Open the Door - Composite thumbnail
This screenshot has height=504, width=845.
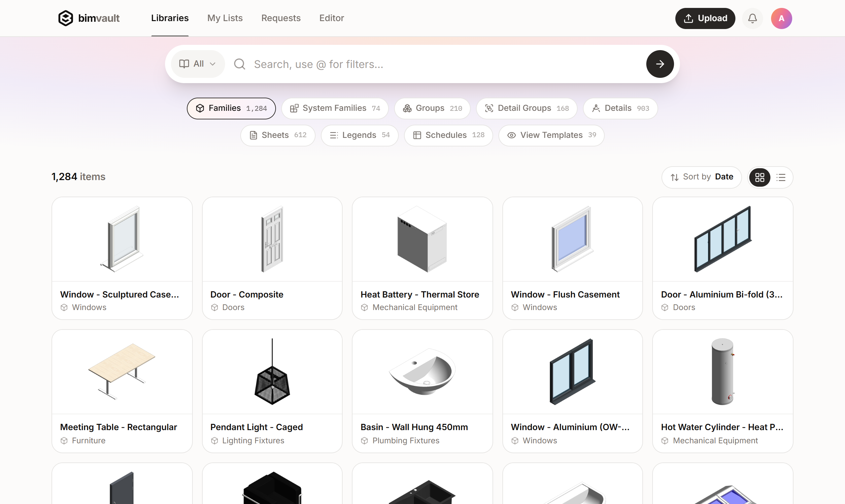272,239
